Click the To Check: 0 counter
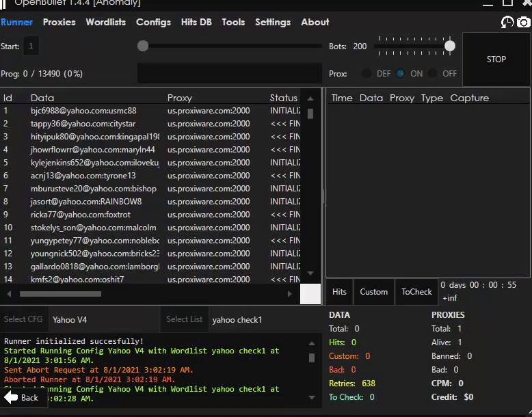The width and height of the screenshot is (532, 417). [x=351, y=397]
